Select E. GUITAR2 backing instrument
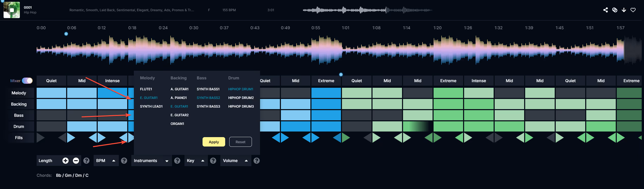The image size is (644, 189). click(x=180, y=115)
